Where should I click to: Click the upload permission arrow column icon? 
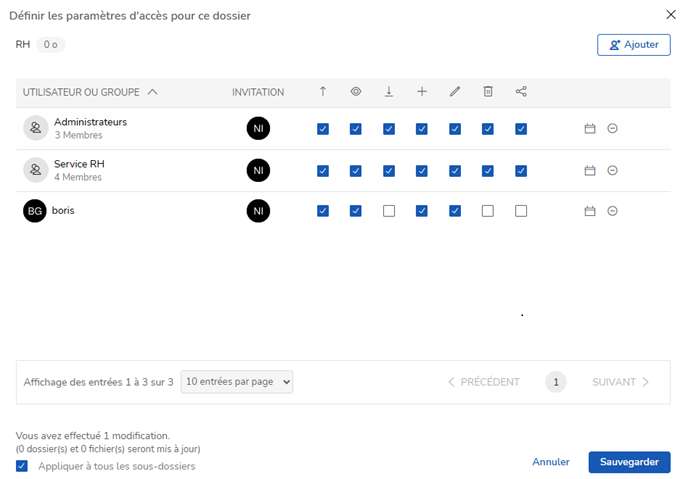click(322, 91)
